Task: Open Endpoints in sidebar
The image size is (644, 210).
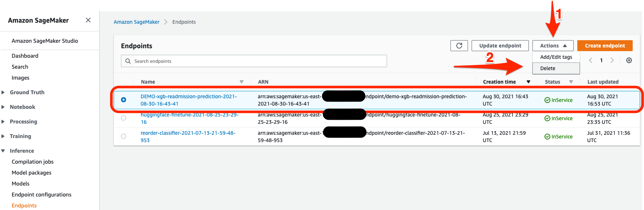Action: pos(24,206)
